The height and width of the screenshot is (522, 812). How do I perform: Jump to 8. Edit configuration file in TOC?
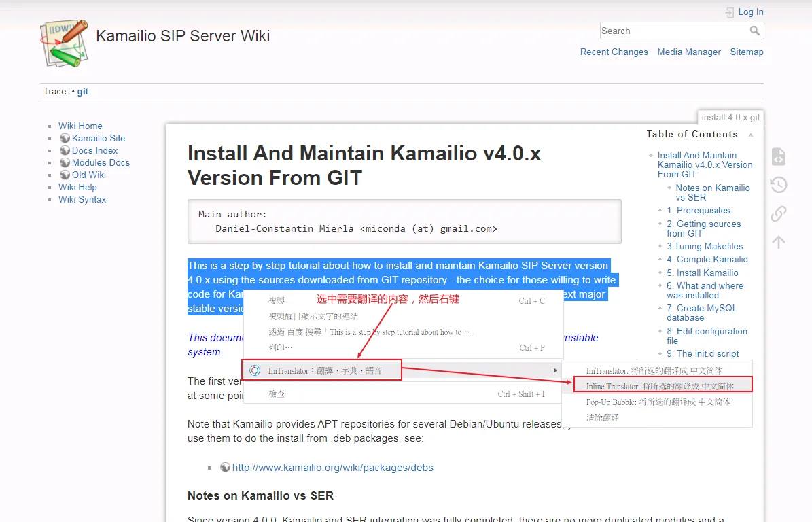pos(707,336)
